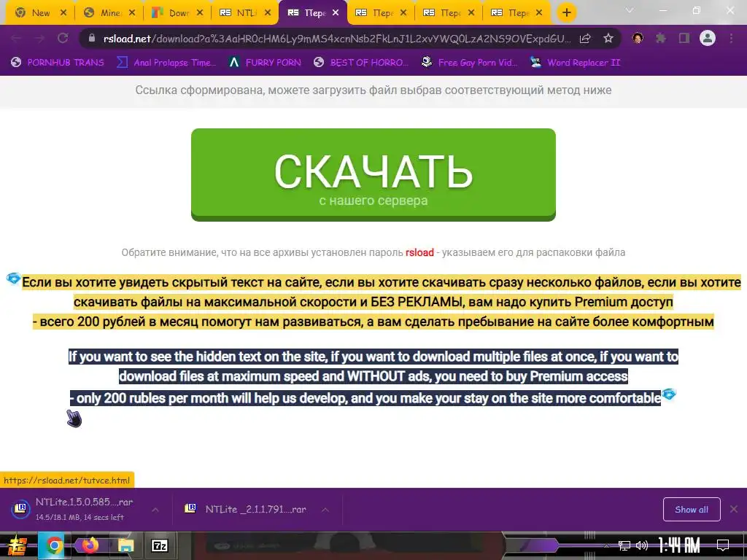Click the 1:44 AM clock

tap(679, 545)
